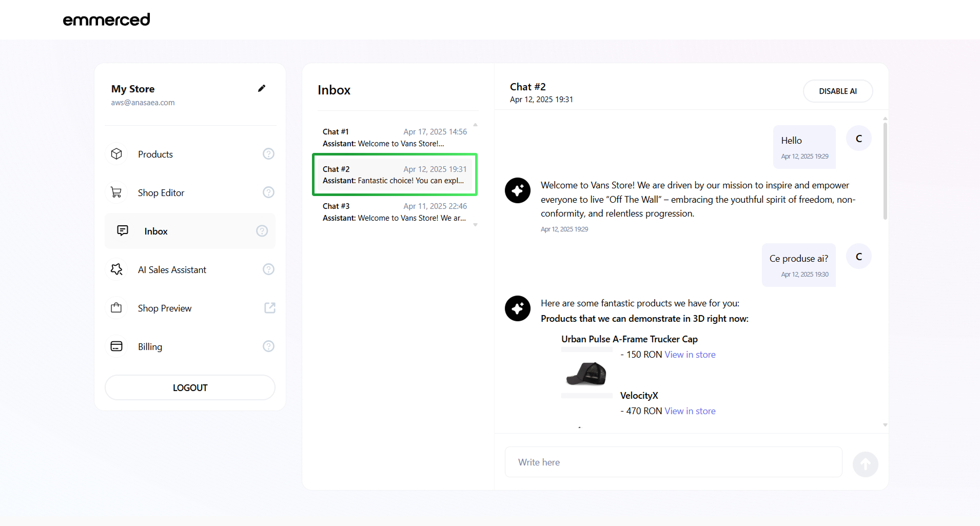Click the help icon beside Billing

(268, 346)
